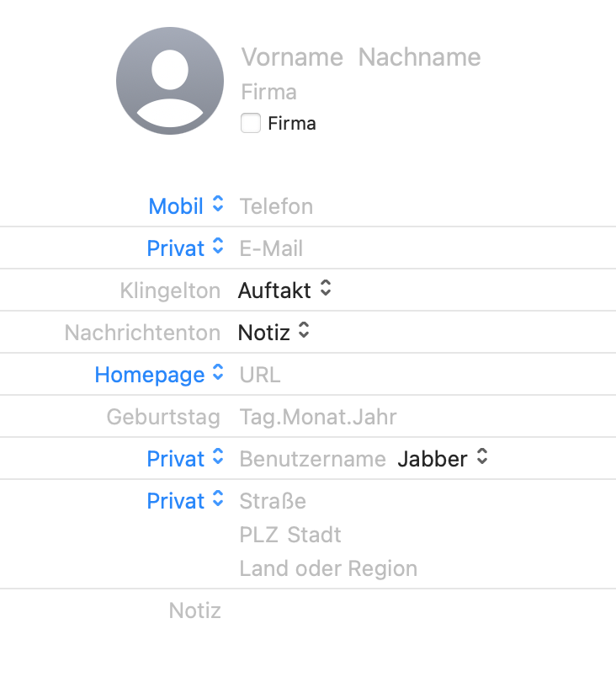This screenshot has width=616, height=677.
Task: Click the URL input field
Action: pyautogui.click(x=260, y=375)
